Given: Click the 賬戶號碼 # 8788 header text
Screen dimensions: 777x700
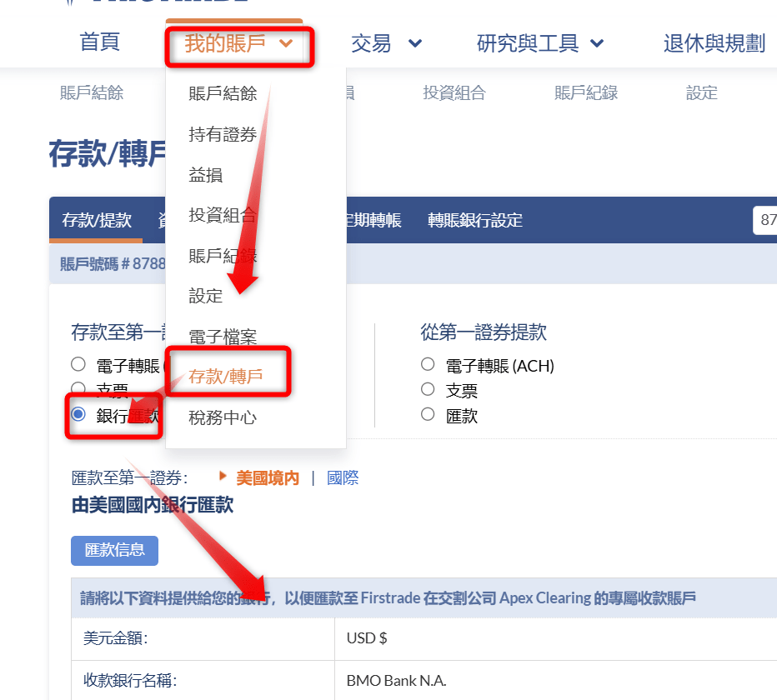Looking at the screenshot, I should pyautogui.click(x=113, y=263).
